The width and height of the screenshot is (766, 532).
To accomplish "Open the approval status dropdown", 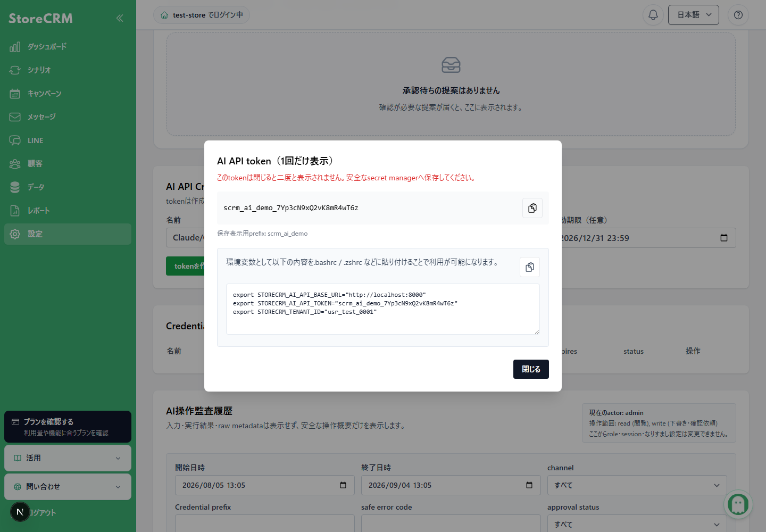I will pyautogui.click(x=637, y=523).
